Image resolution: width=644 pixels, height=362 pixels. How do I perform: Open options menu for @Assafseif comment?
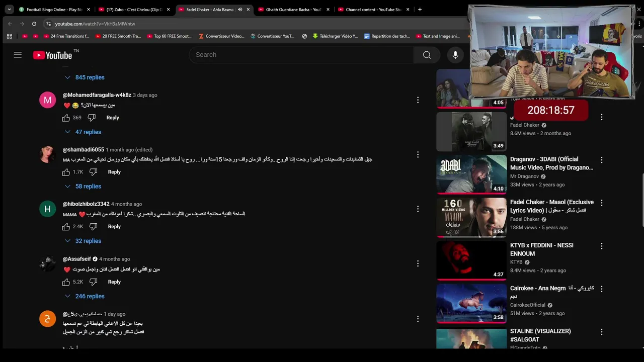pyautogui.click(x=418, y=263)
